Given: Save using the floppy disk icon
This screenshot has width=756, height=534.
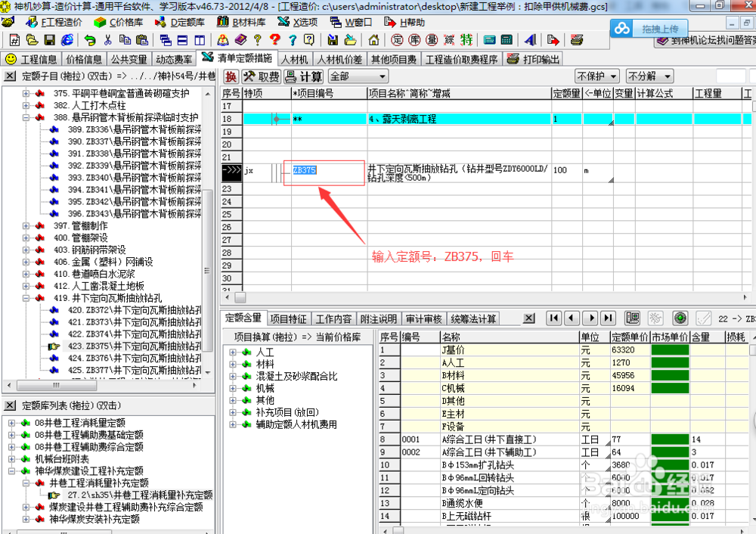Looking at the screenshot, I should (x=49, y=40).
